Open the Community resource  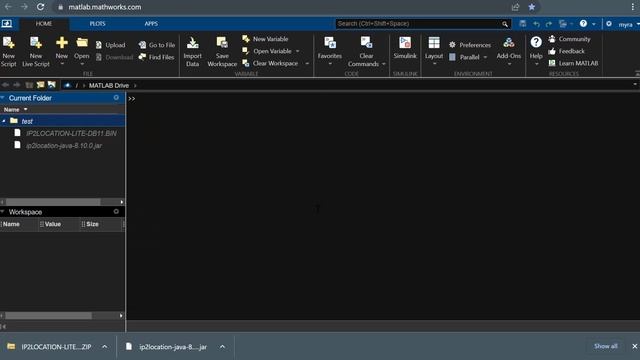click(x=569, y=39)
